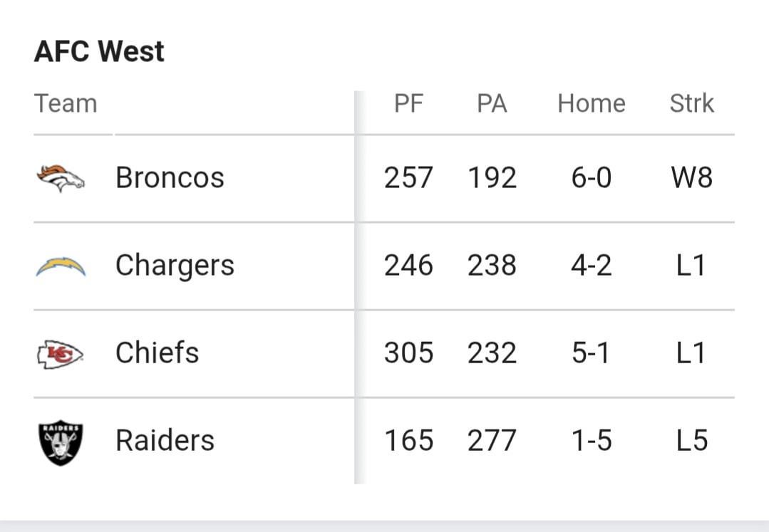Click the Broncos 6-0 home record
The height and width of the screenshot is (532, 769).
pyautogui.click(x=589, y=177)
